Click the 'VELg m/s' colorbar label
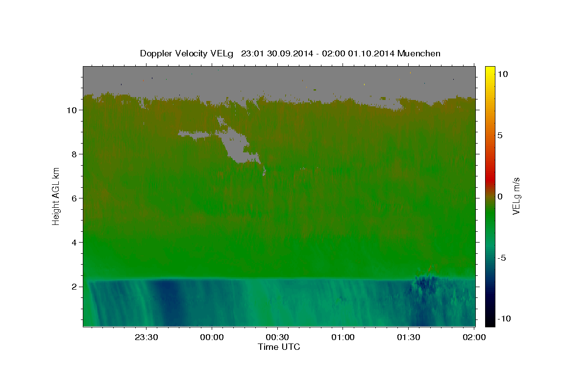 516,195
